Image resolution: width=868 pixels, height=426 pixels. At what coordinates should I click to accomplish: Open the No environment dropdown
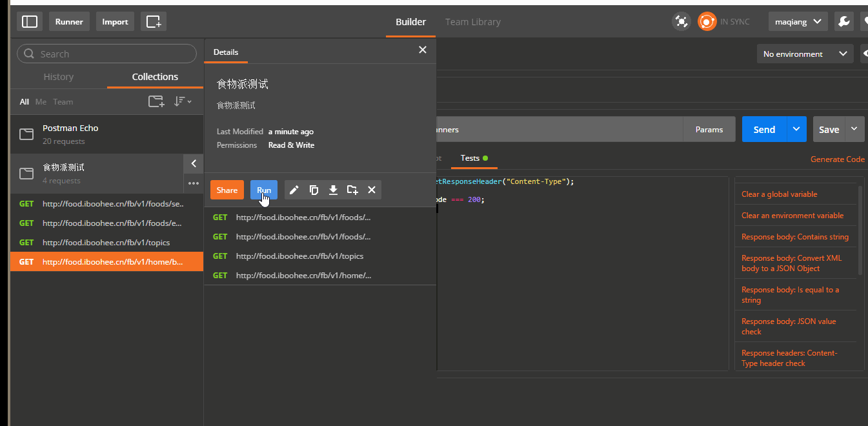tap(805, 54)
